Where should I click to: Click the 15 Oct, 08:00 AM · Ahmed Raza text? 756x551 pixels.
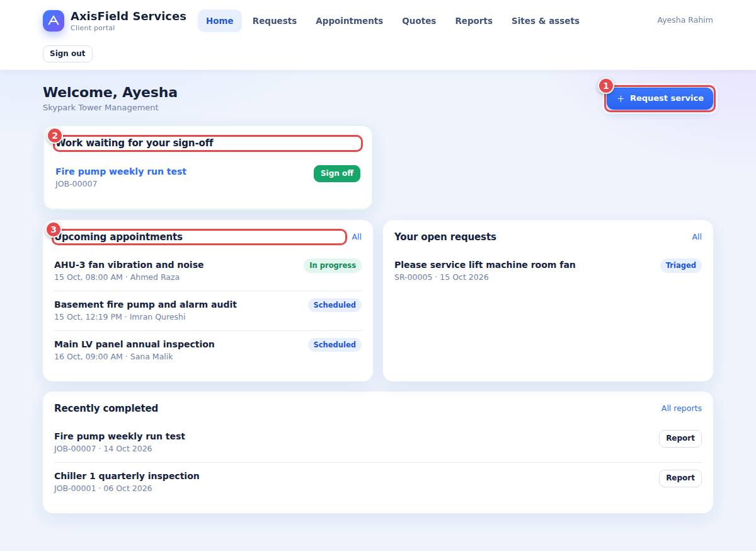click(x=117, y=277)
